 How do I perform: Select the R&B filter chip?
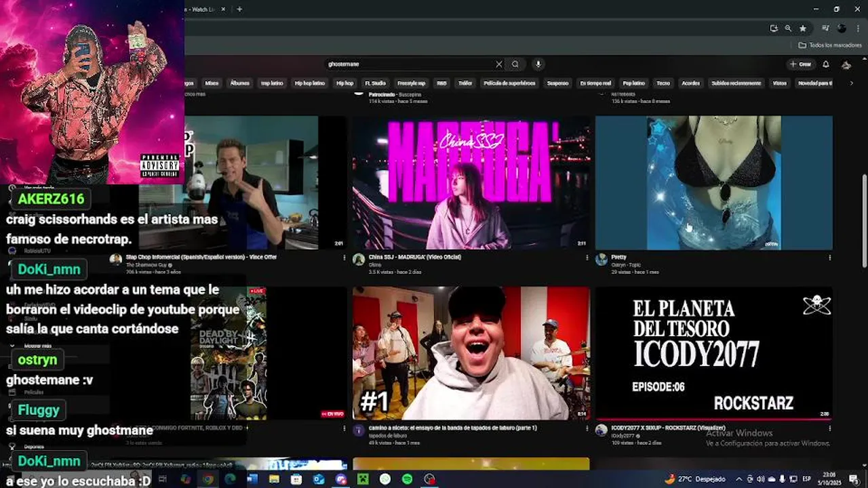tap(442, 83)
